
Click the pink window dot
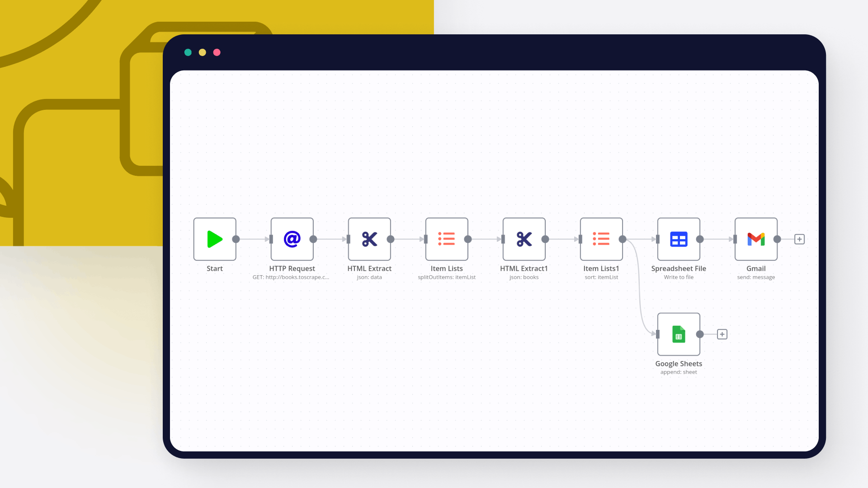click(x=217, y=52)
